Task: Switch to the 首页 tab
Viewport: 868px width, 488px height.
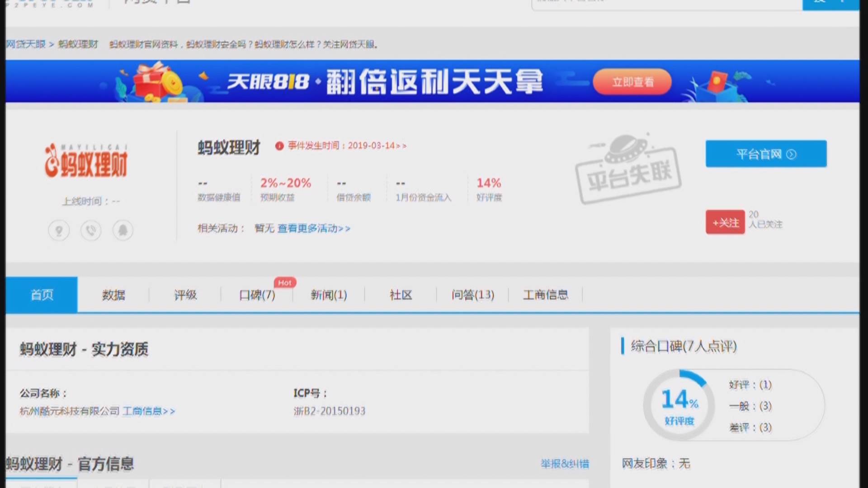Action: click(42, 295)
